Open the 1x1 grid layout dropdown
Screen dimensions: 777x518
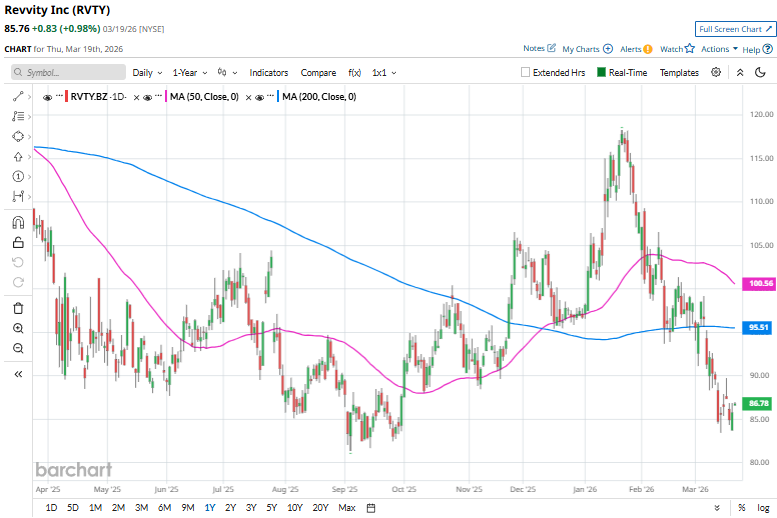(384, 73)
